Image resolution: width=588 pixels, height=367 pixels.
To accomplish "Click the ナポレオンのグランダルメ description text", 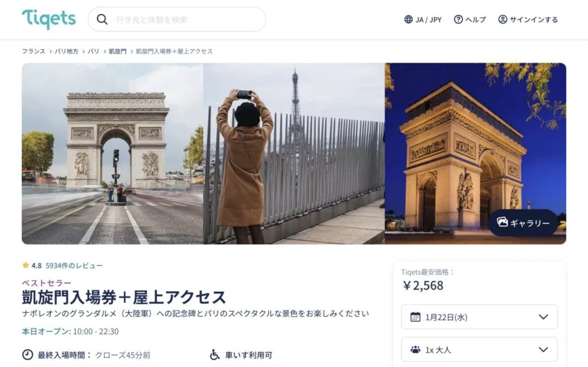I will tap(195, 314).
